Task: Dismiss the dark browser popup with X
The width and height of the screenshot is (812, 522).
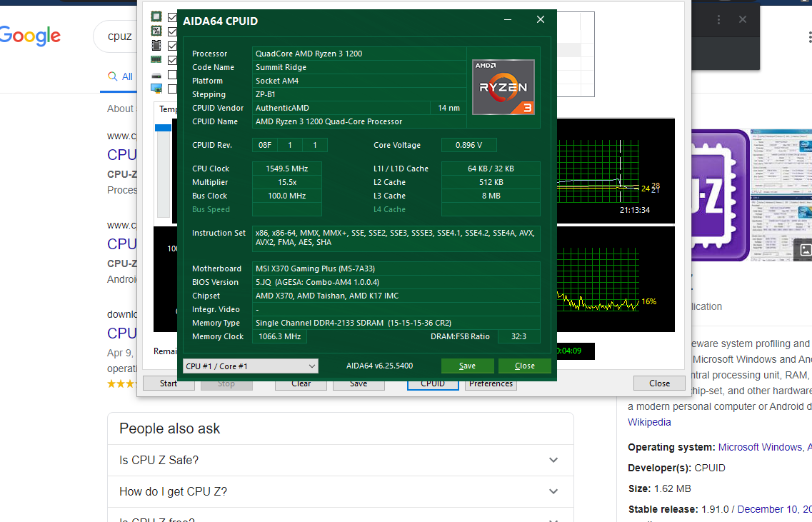Action: [x=743, y=19]
